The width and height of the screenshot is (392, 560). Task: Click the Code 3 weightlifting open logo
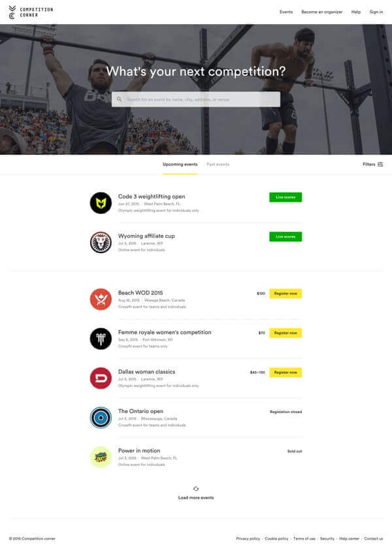(x=101, y=203)
